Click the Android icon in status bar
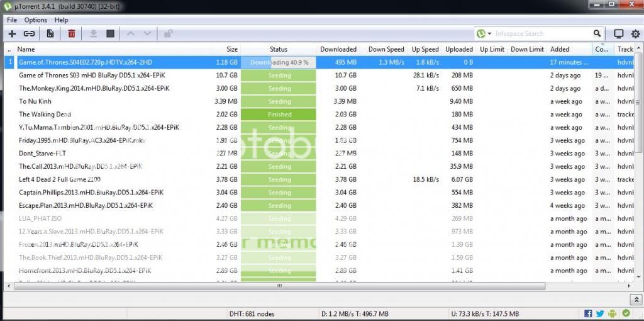 (x=613, y=313)
